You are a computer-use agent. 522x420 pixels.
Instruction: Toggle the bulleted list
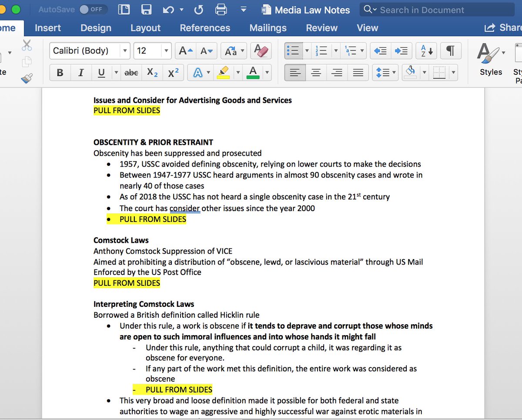point(294,51)
